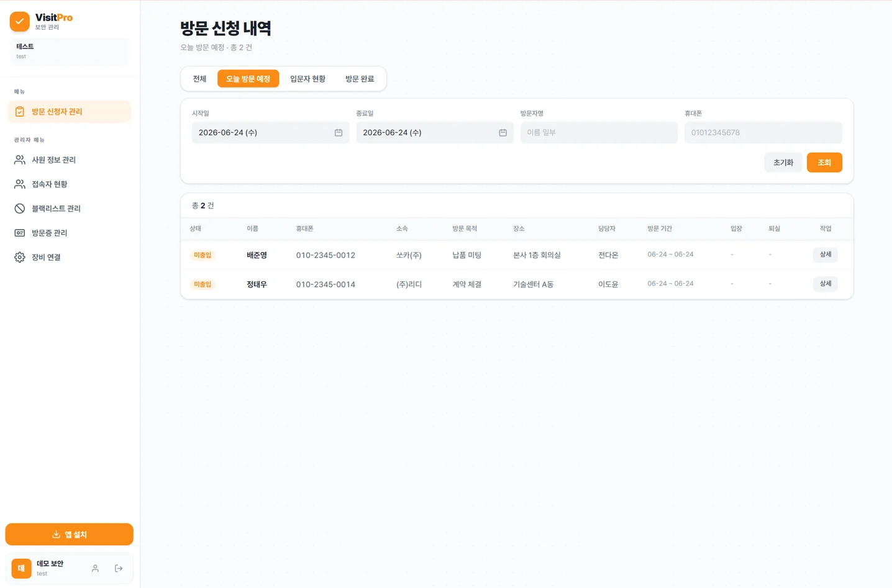Click the 종료일 date input field
Screen dimensions: 892x588
(x=435, y=133)
